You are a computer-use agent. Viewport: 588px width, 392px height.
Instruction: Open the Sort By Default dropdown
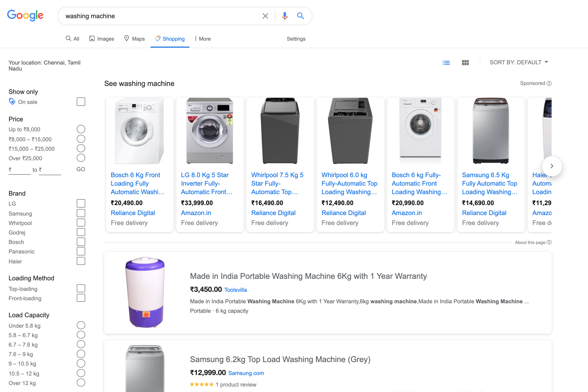click(519, 62)
